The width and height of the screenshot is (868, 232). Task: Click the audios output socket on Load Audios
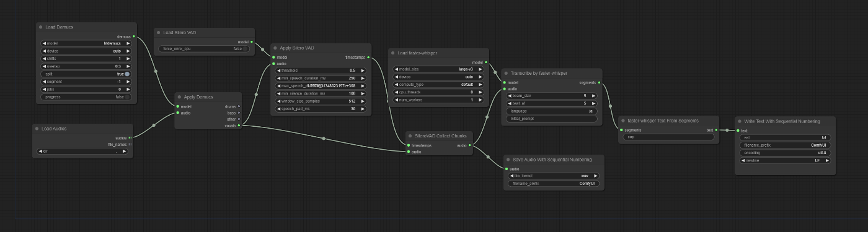pos(130,138)
